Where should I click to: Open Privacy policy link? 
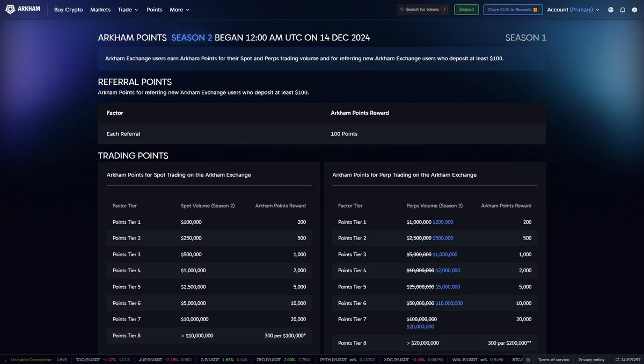(x=591, y=360)
